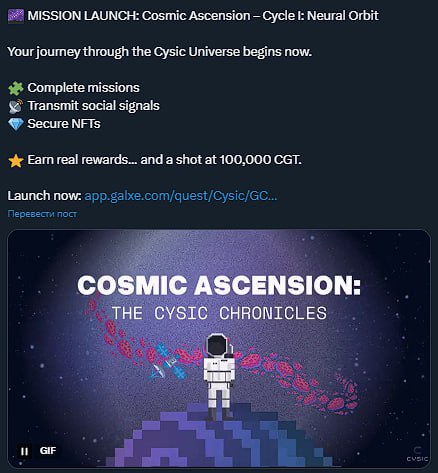Pause the GIF playback
The image size is (438, 473).
24,451
